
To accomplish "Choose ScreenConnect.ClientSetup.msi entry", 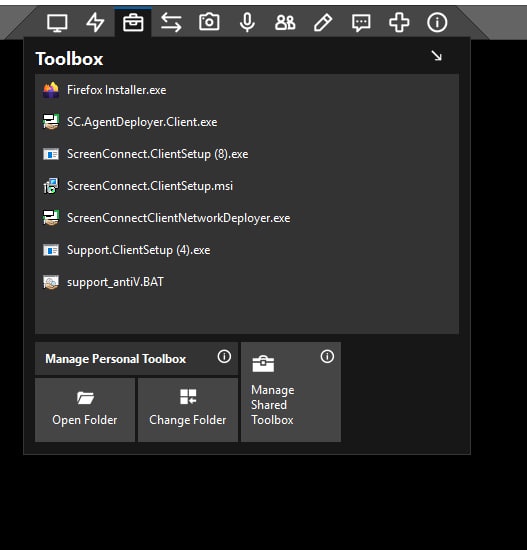I will click(247, 186).
